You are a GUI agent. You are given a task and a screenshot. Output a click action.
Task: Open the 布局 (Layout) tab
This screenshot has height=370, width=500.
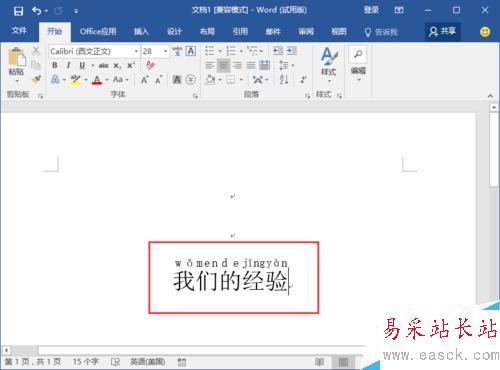pyautogui.click(x=207, y=32)
